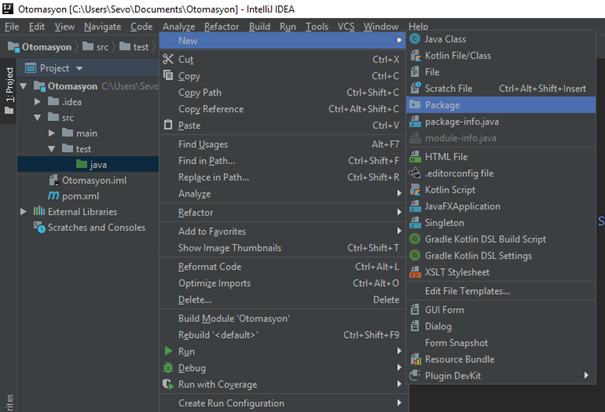
Task: Click the JavaFXApplication icon
Action: pos(415,206)
